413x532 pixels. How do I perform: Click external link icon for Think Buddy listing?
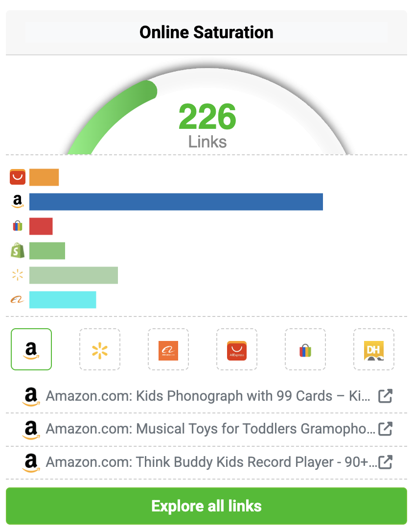[386, 462]
